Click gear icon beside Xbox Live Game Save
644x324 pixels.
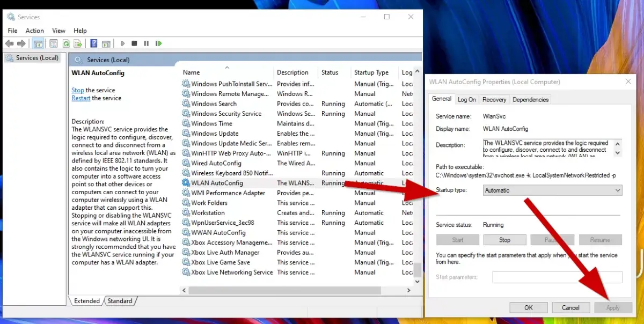coord(186,262)
